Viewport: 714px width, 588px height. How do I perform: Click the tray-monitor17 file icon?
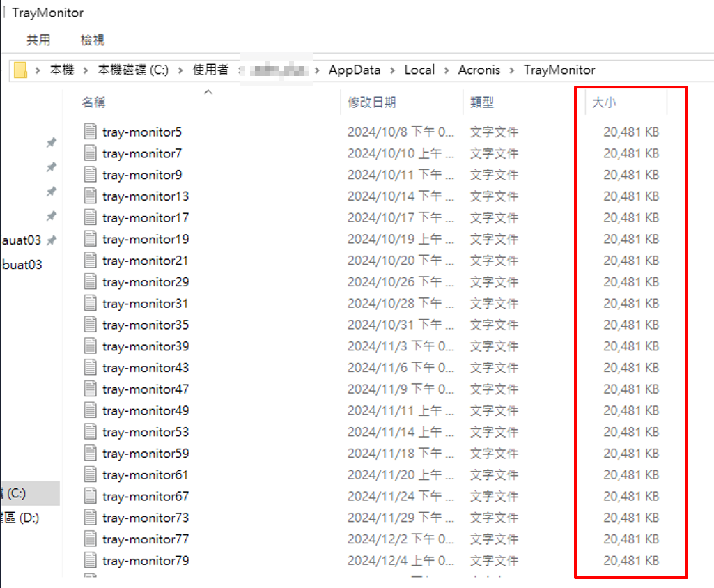90,217
